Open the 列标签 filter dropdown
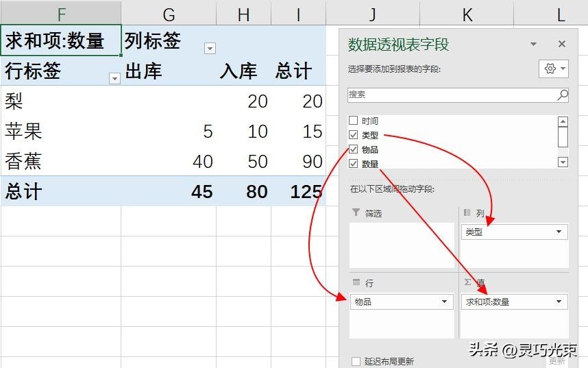Viewport: 588px width, 368px height. pos(210,49)
